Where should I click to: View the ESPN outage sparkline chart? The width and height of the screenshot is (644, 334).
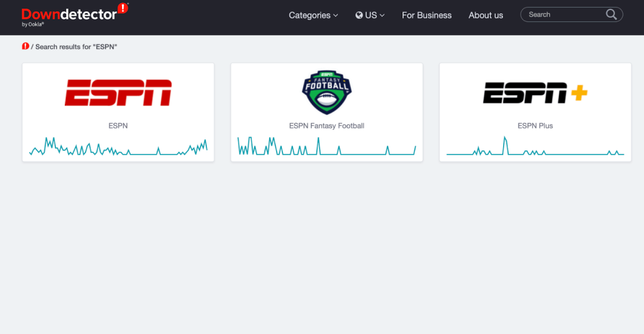[118, 147]
